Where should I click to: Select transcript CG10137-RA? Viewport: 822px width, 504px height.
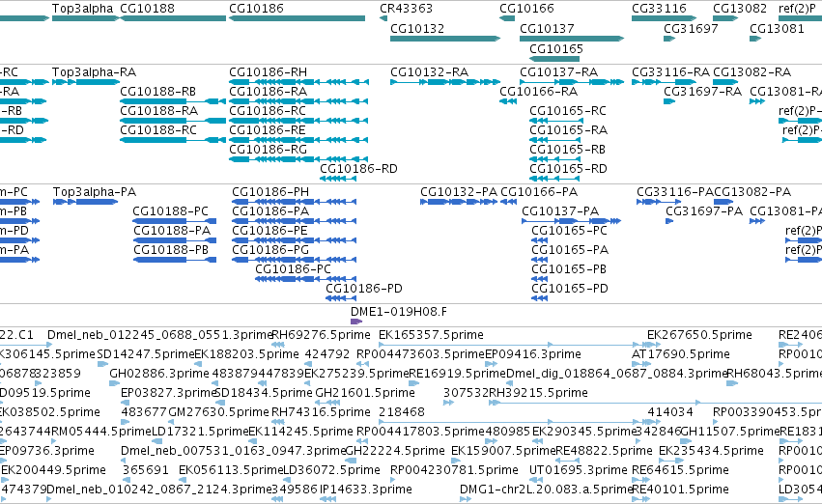point(559,71)
